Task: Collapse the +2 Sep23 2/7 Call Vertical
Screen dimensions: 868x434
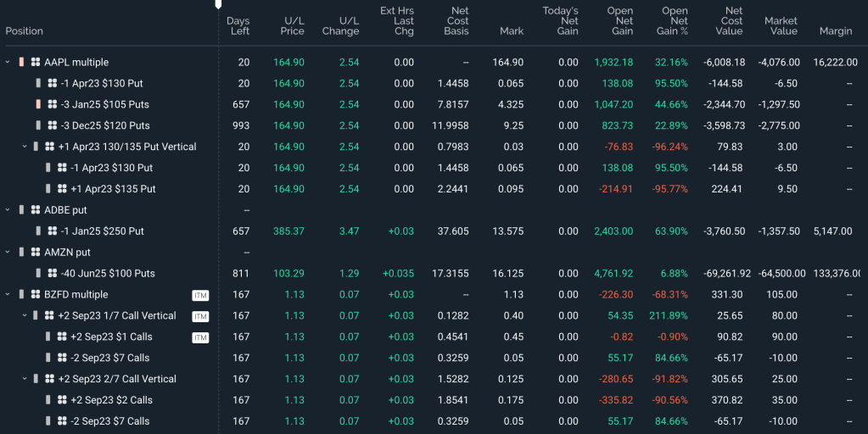Action: [x=24, y=379]
